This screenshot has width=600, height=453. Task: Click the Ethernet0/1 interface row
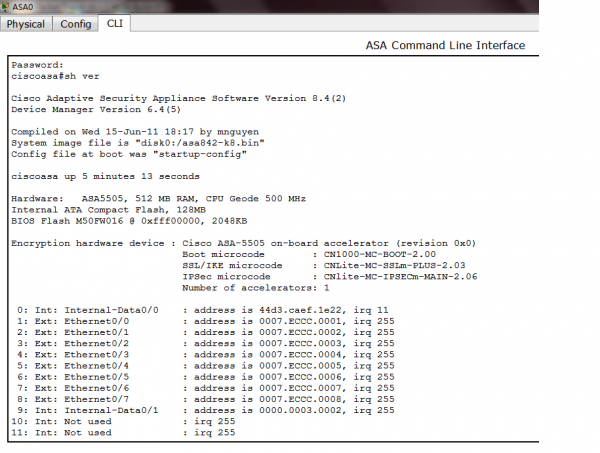pos(205,332)
